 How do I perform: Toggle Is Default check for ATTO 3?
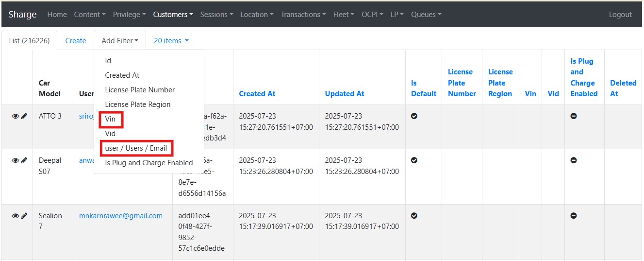point(414,116)
